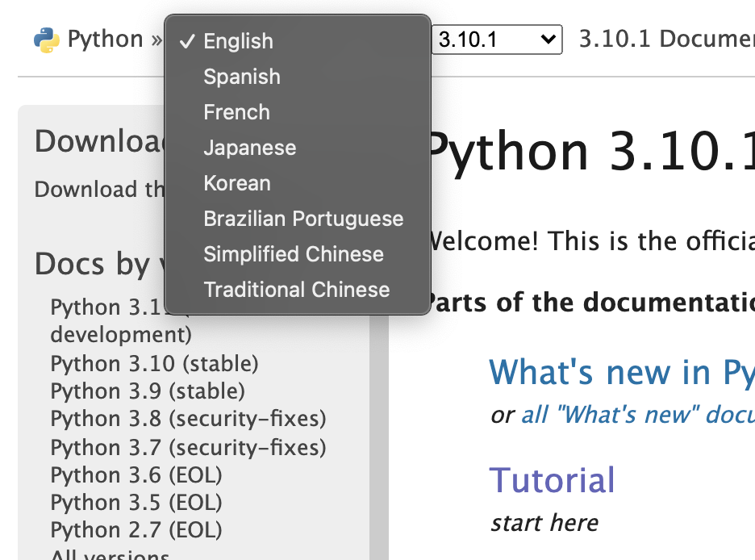Open the All versions link
Screen dimensions: 755x560
110,554
